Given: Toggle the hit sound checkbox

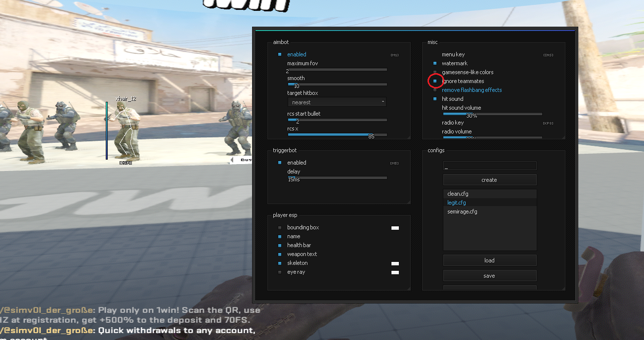Looking at the screenshot, I should pyautogui.click(x=435, y=99).
